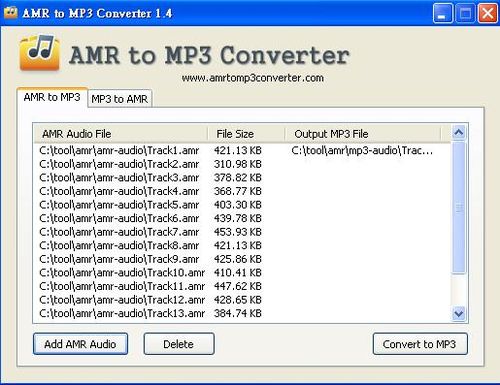Minimize the AMR to MP3 Converter window

click(x=443, y=13)
